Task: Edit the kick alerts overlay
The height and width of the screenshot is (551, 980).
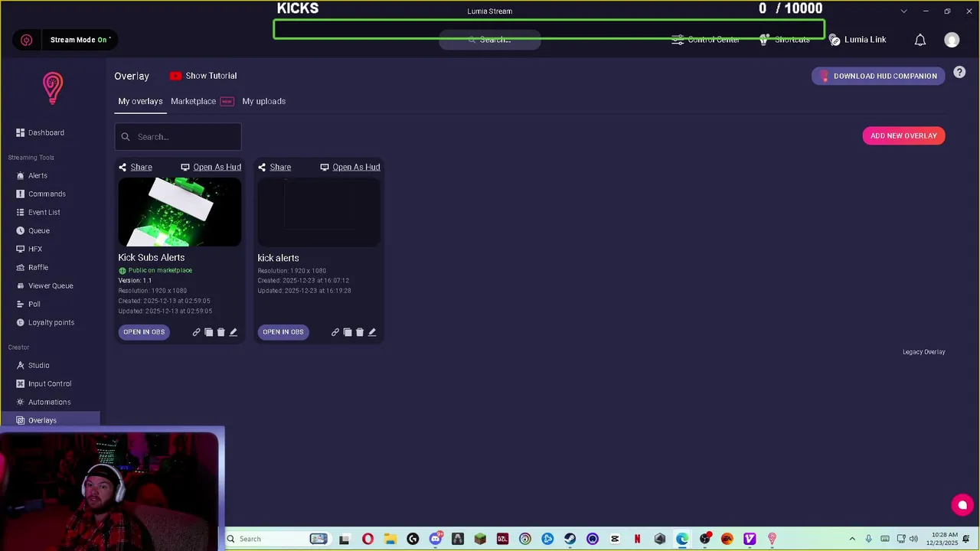Action: [372, 332]
